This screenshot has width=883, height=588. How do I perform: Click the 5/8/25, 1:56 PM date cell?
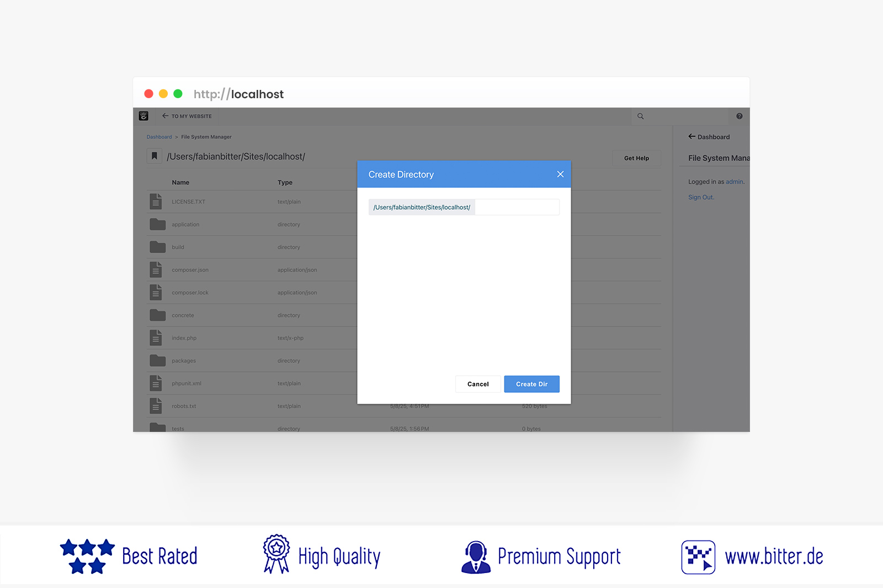tap(409, 429)
